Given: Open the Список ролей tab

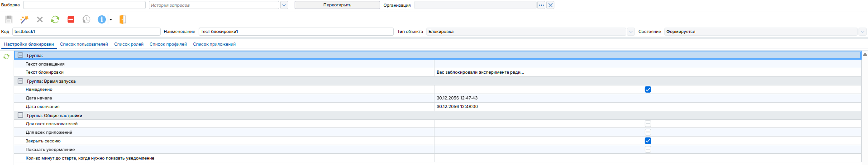Looking at the screenshot, I should coord(129,44).
